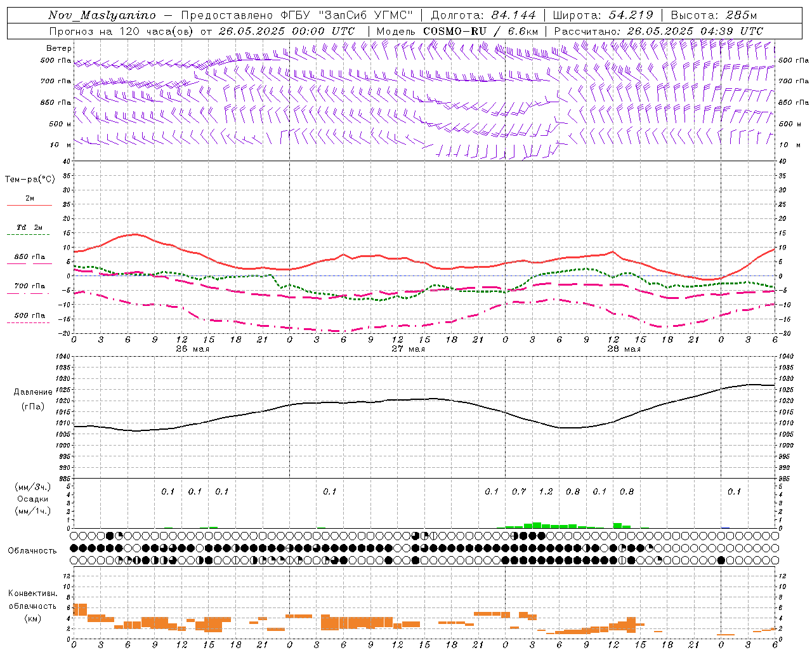Screen dimensions: 812x650
Task: Click the Конвективн. panel label
Action: click(x=33, y=594)
